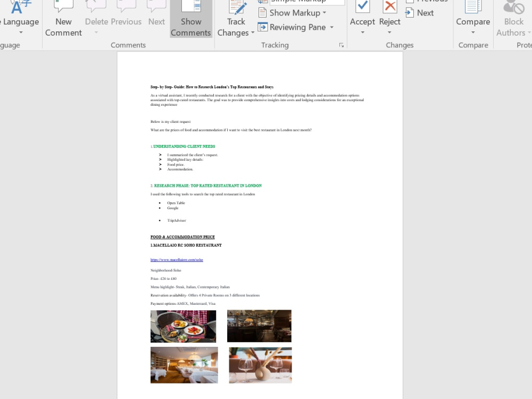Select the wine glasses table photo
This screenshot has height=399, width=532.
coord(260,365)
